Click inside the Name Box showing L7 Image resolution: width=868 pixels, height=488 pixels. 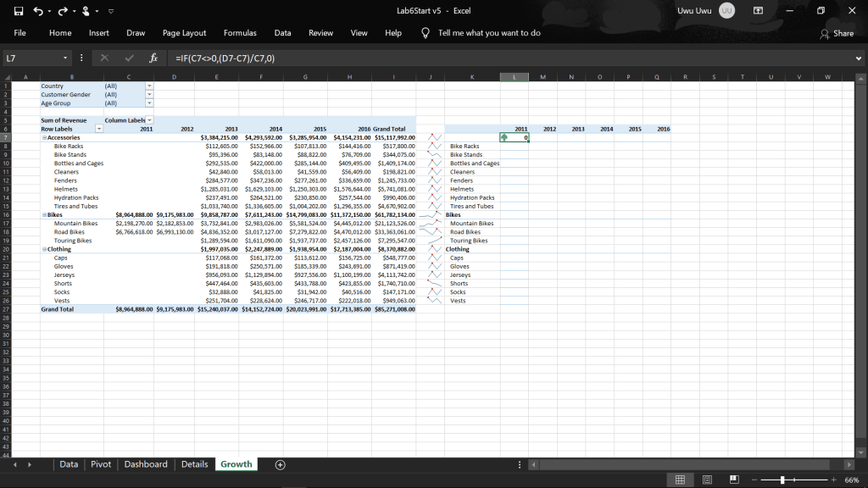(x=34, y=58)
